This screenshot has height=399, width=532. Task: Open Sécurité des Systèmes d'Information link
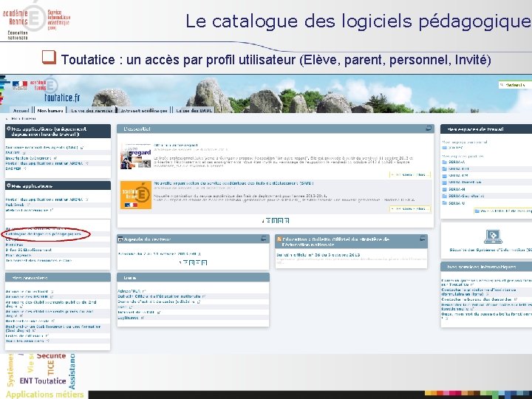tap(491, 250)
